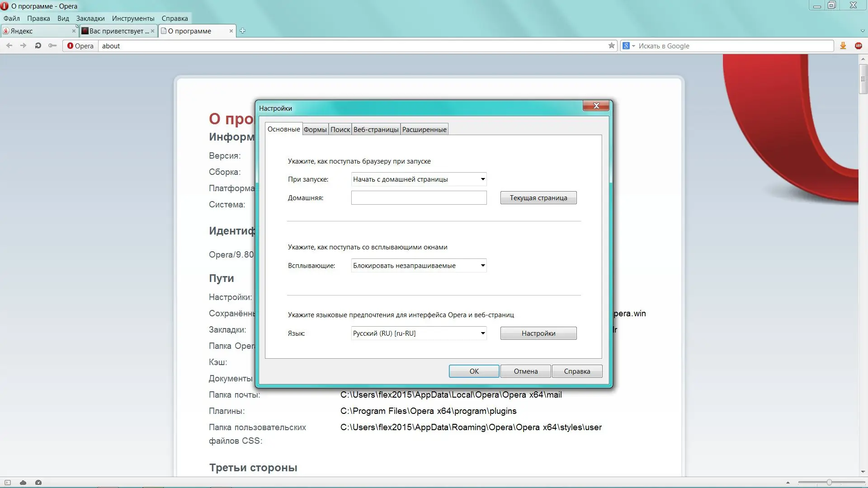Open a new tab with plus icon
This screenshot has width=868, height=488.
242,31
